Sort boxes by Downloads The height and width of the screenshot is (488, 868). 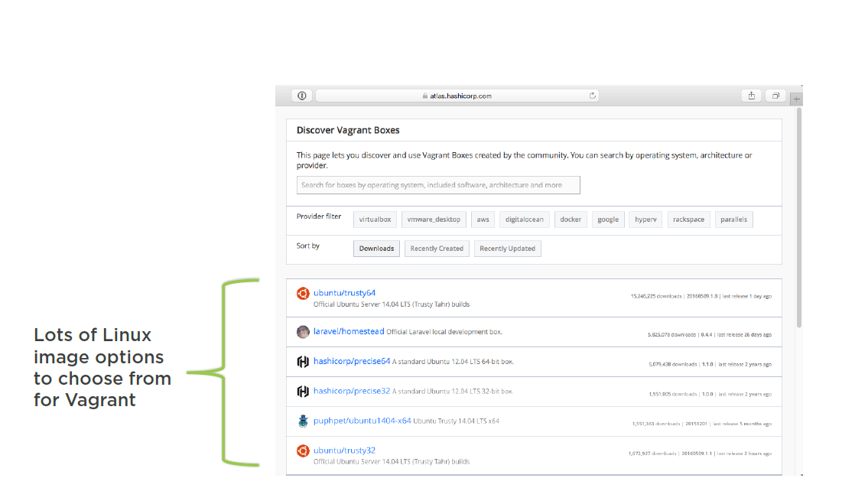(x=376, y=249)
